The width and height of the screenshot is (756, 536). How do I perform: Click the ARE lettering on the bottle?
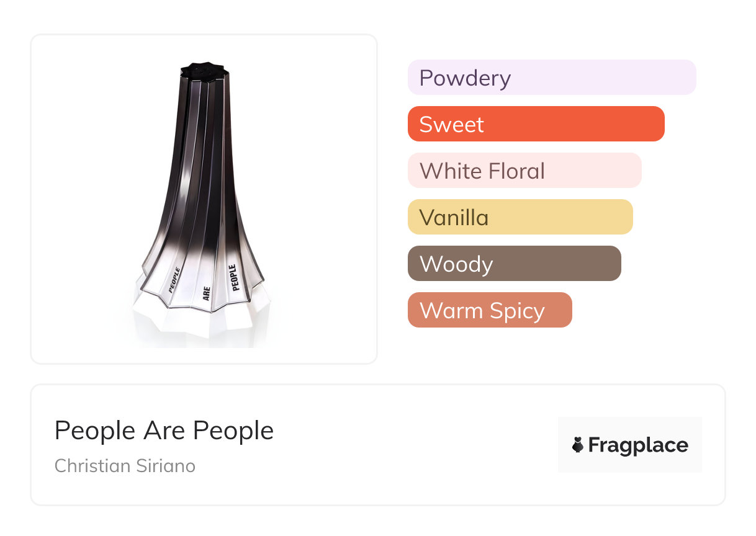(x=207, y=293)
